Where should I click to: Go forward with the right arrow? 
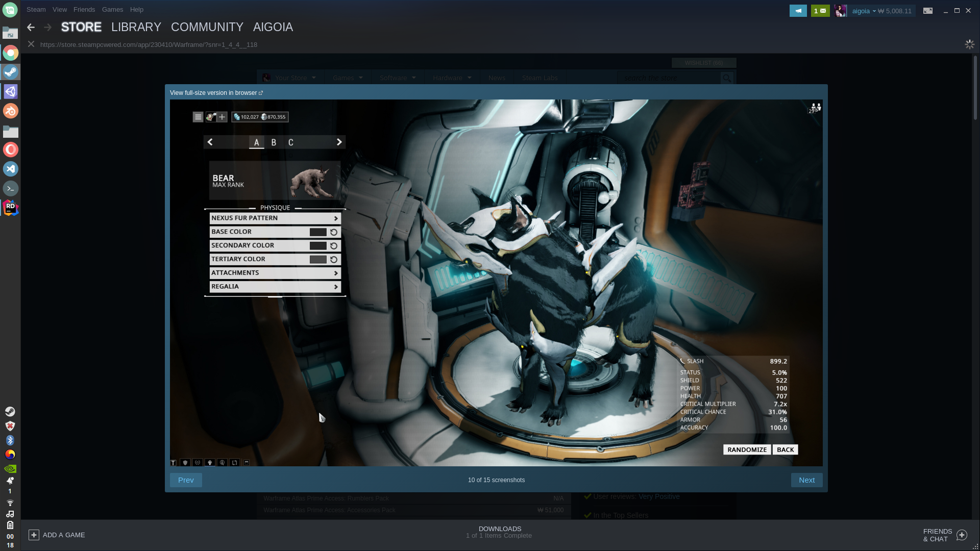click(x=48, y=27)
